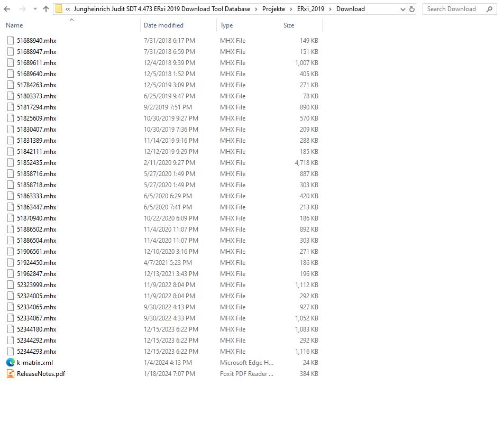Image resolution: width=504 pixels, height=441 pixels.
Task: Select file name 51886502.mhx
Action: (36, 229)
